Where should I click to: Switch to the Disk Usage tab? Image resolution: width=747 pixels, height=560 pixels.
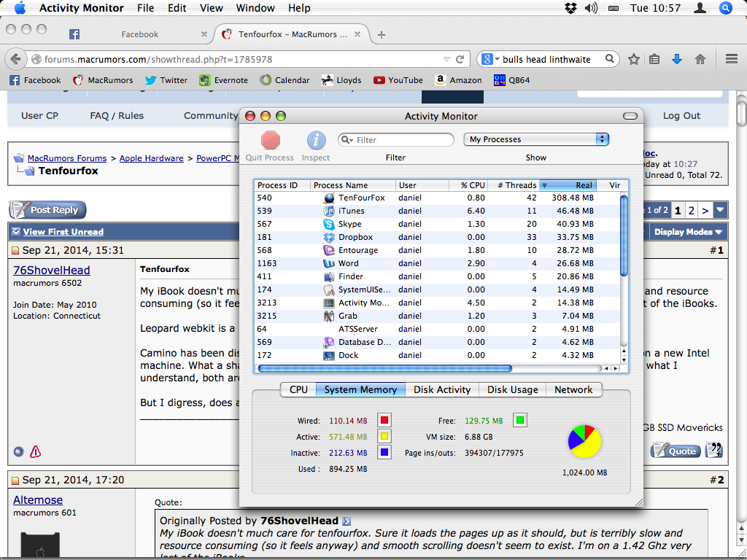[x=513, y=389]
